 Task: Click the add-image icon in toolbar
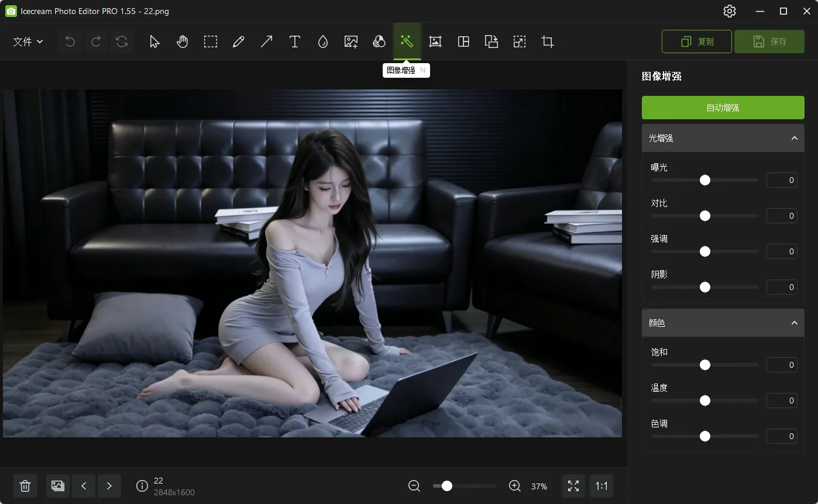click(x=351, y=42)
